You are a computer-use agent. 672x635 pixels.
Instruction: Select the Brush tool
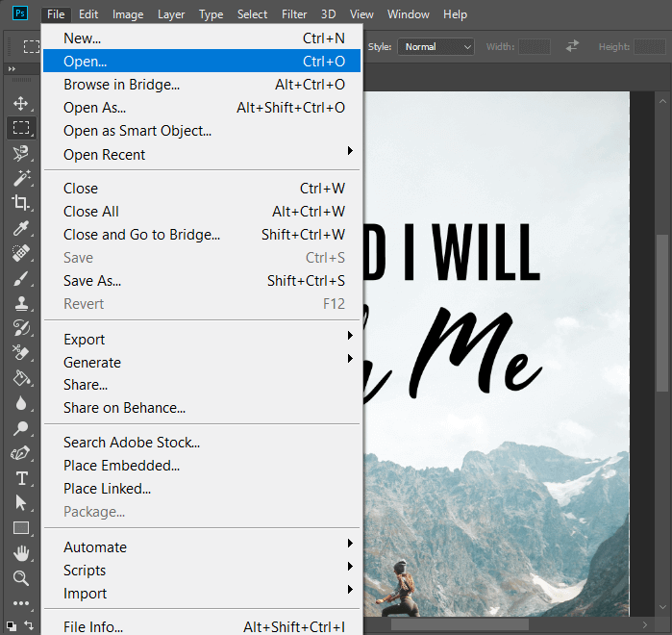pos(21,278)
